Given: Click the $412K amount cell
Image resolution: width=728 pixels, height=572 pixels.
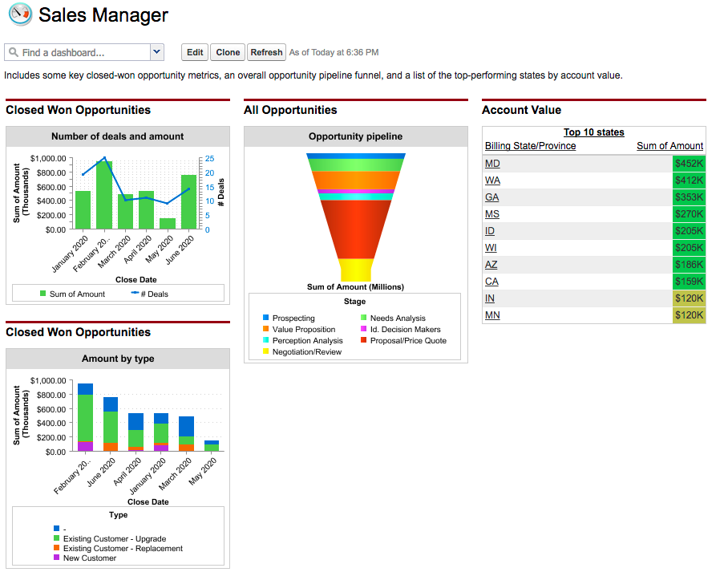Looking at the screenshot, I should pos(689,181).
